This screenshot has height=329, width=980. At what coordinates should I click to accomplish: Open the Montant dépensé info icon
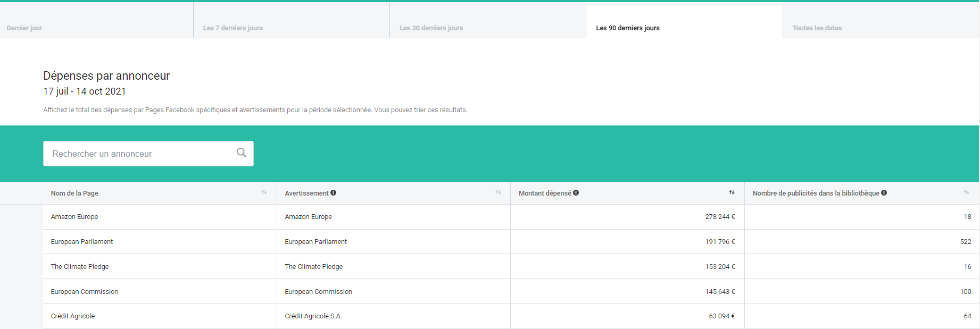pos(576,193)
